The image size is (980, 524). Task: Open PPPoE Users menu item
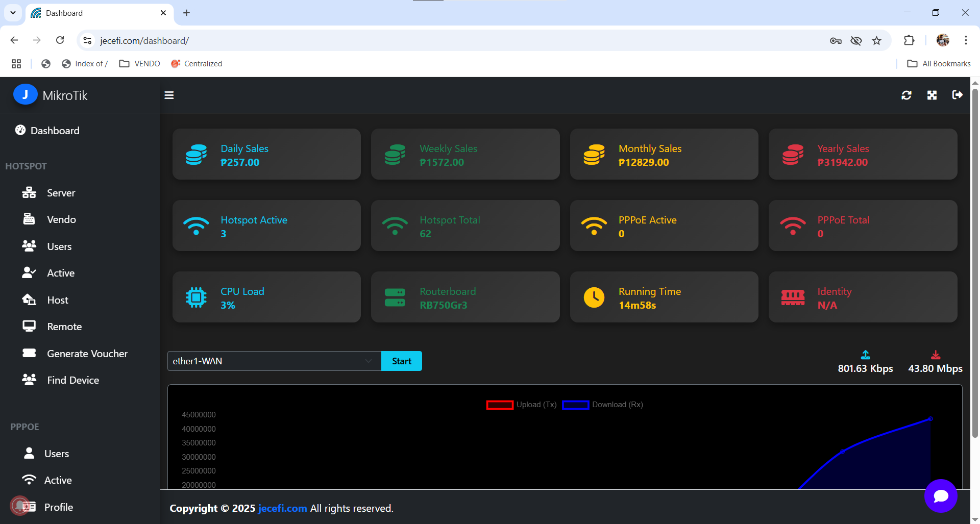pyautogui.click(x=46, y=454)
